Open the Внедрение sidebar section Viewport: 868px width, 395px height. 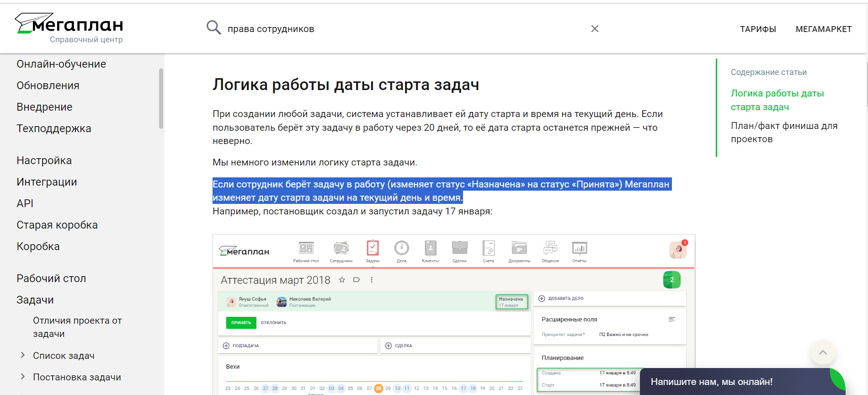pos(44,107)
